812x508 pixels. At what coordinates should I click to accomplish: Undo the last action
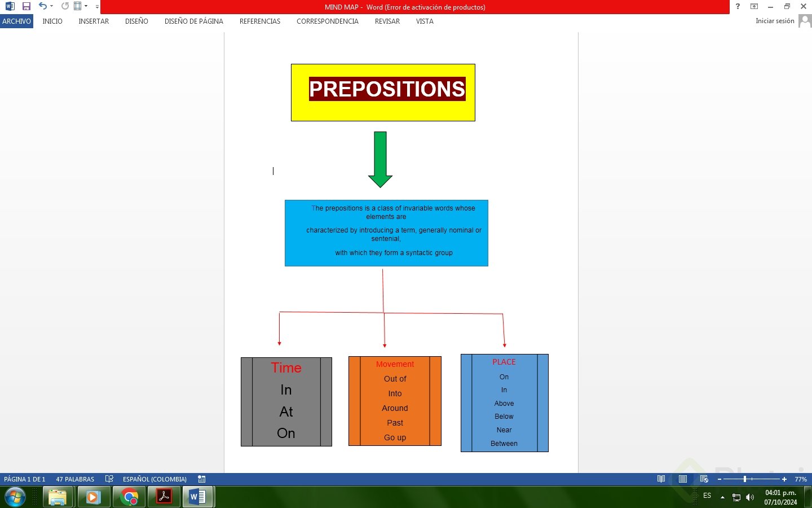43,6
